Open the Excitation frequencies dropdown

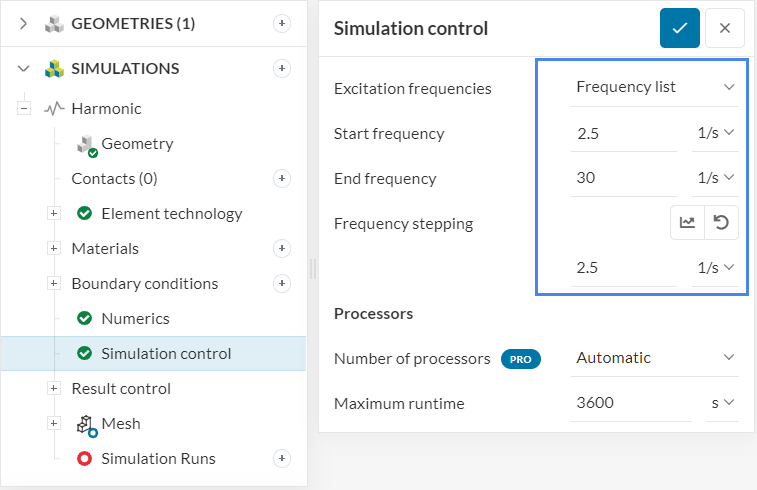point(655,87)
